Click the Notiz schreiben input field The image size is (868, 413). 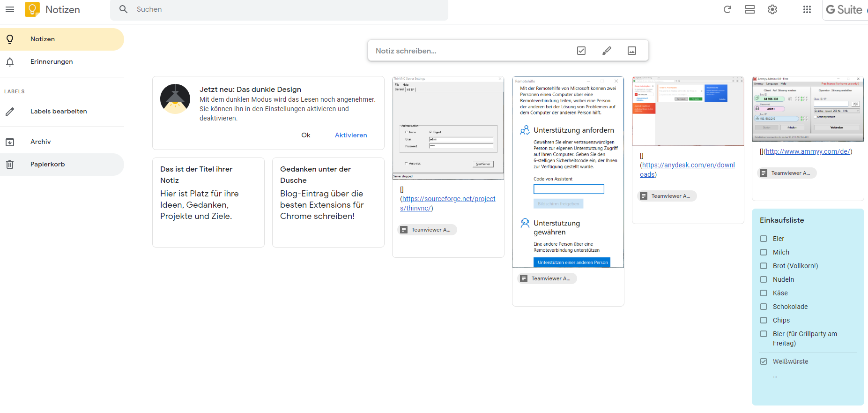pyautogui.click(x=473, y=51)
